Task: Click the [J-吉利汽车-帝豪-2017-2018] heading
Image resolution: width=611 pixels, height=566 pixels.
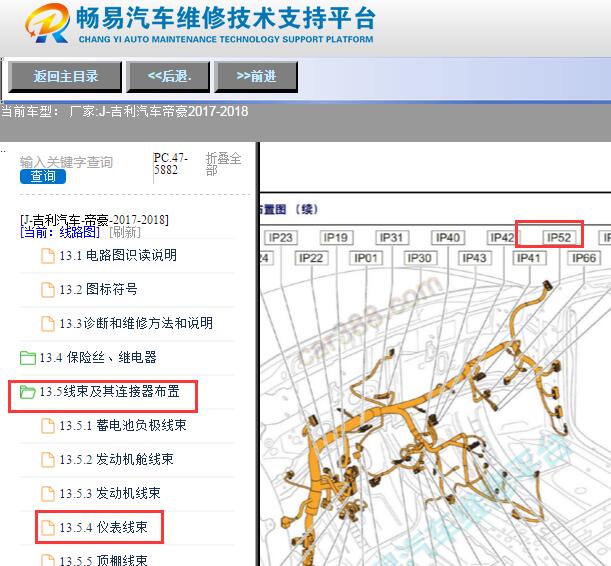Action: pyautogui.click(x=94, y=220)
